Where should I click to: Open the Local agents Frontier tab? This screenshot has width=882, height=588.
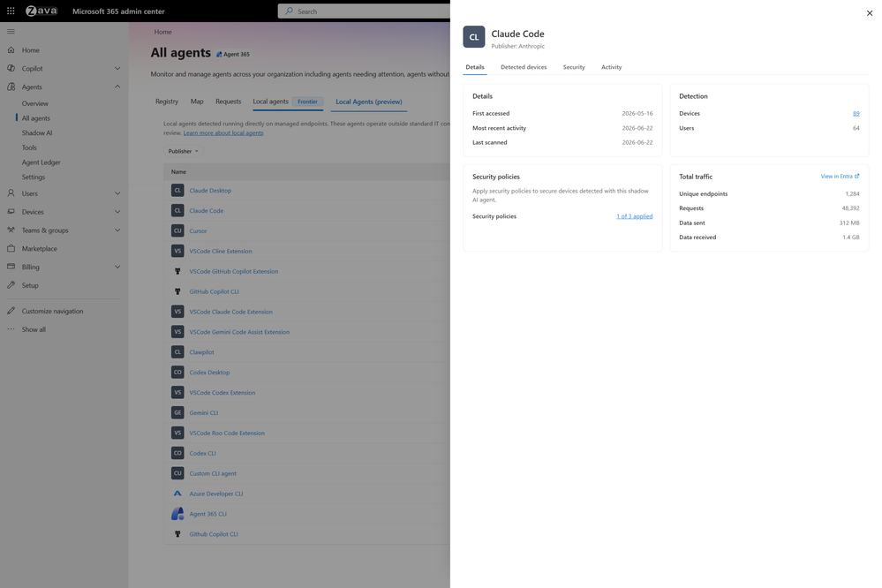click(x=288, y=102)
